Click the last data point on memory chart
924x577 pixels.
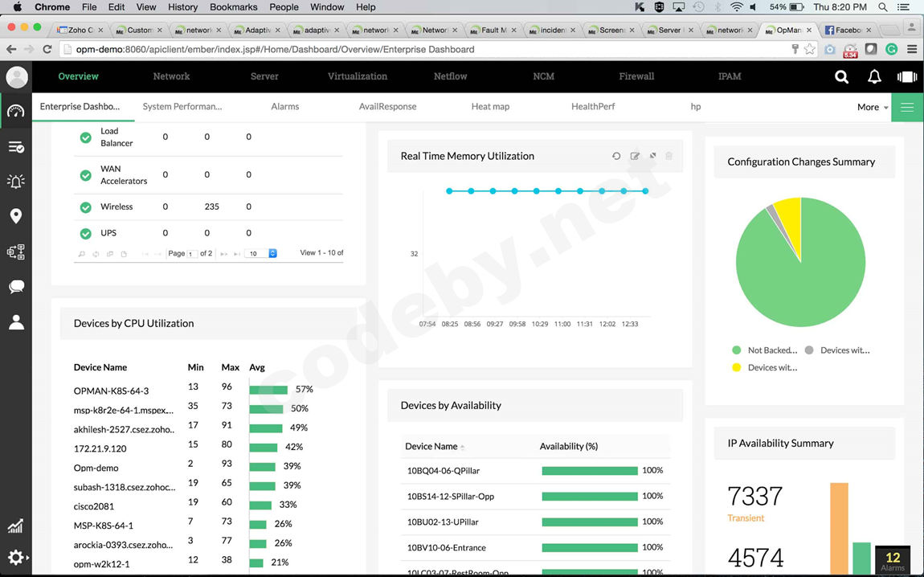pos(645,191)
